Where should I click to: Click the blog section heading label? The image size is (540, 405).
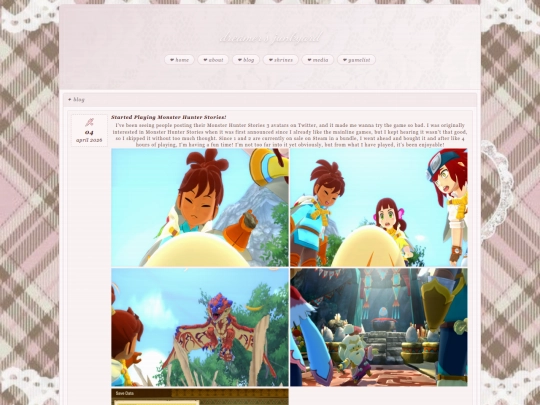point(79,100)
